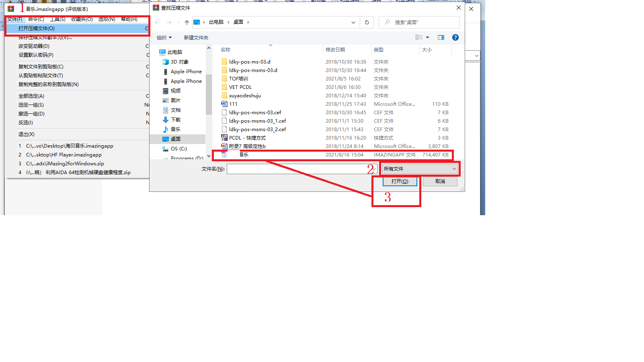
Task: Select folder ldky-pos-ms-03.d
Action: (250, 62)
